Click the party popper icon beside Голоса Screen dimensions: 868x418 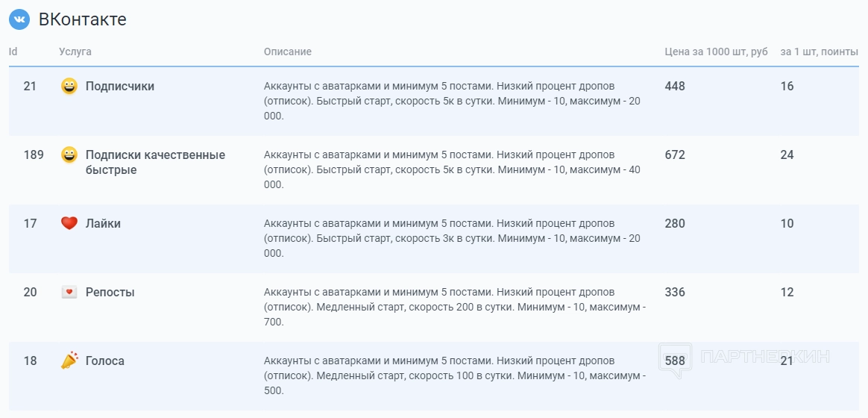click(69, 361)
